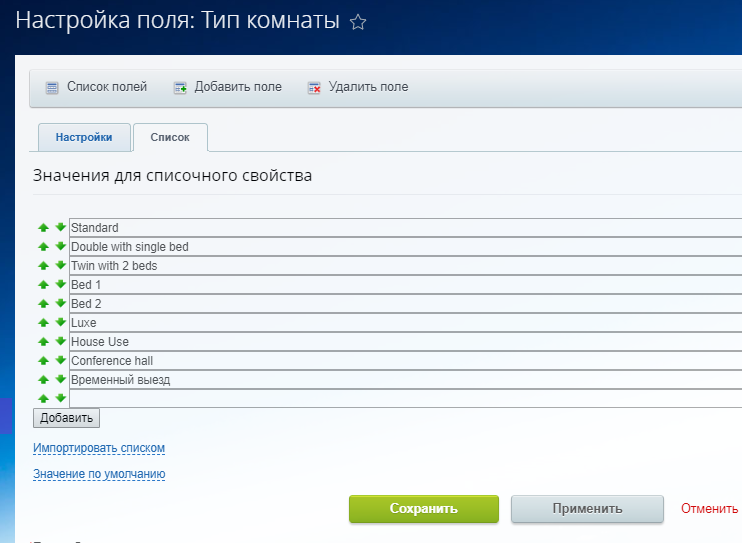This screenshot has width=742, height=543.
Task: Move Conference hall row down
Action: click(60, 361)
